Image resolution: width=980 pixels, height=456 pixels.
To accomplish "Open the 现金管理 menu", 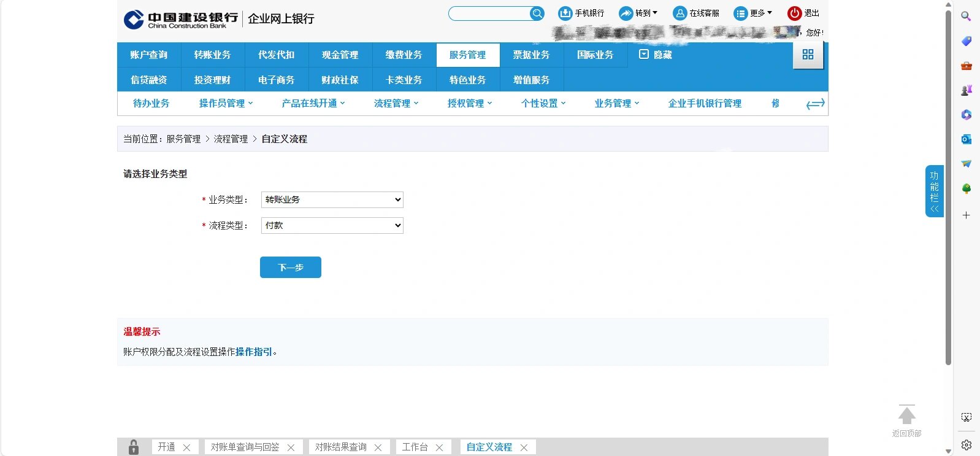I will coord(340,55).
